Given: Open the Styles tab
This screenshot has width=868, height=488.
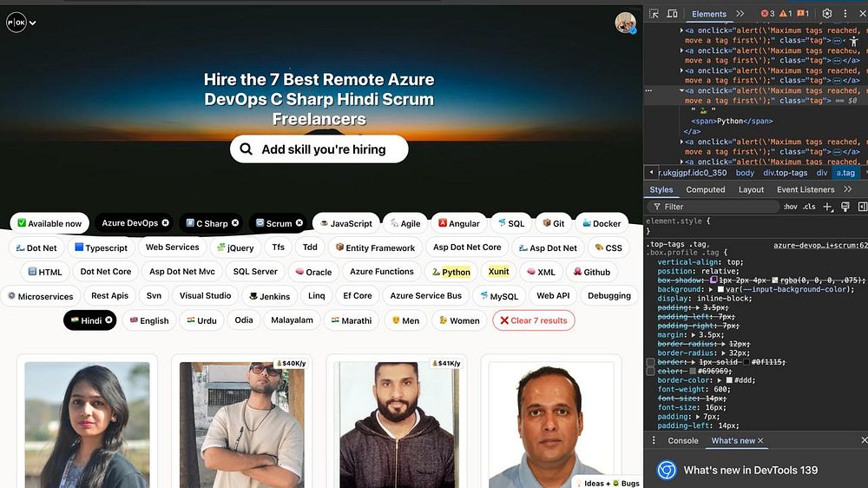Looking at the screenshot, I should [661, 189].
